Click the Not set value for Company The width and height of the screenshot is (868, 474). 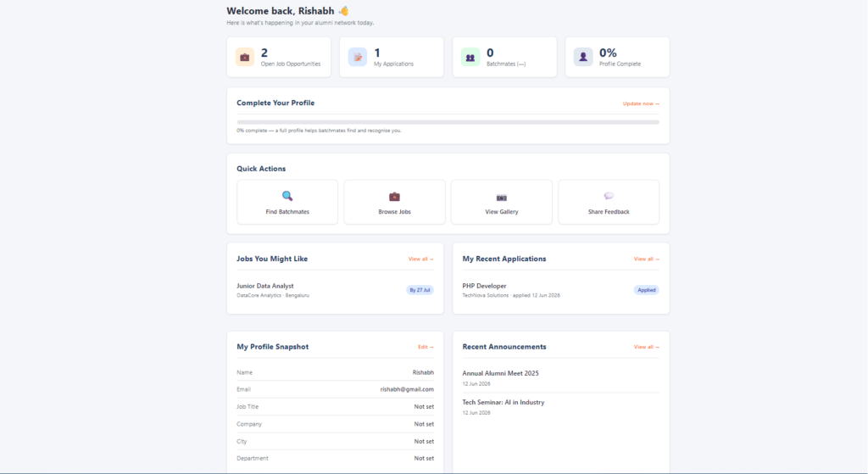point(424,424)
